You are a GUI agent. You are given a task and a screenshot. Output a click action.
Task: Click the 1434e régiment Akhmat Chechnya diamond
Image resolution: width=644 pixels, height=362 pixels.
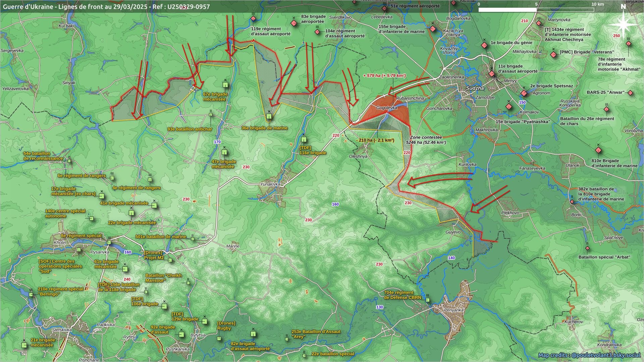pyautogui.click(x=539, y=23)
